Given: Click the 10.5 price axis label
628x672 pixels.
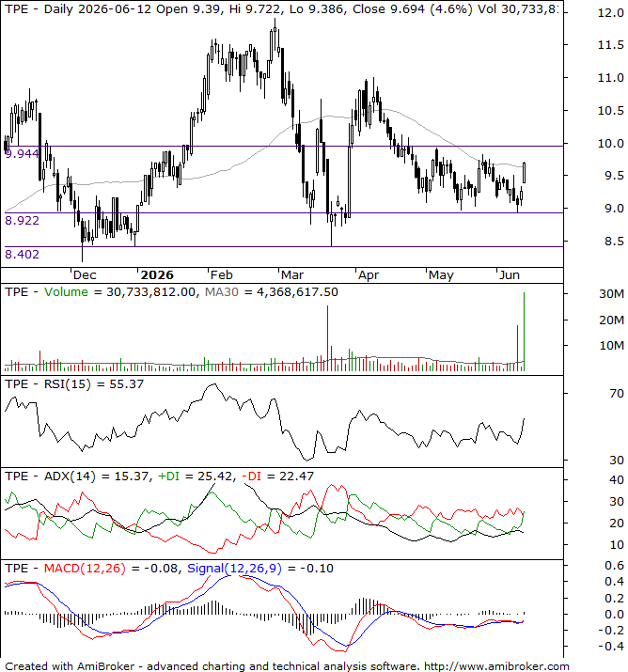Looking at the screenshot, I should tap(611, 111).
